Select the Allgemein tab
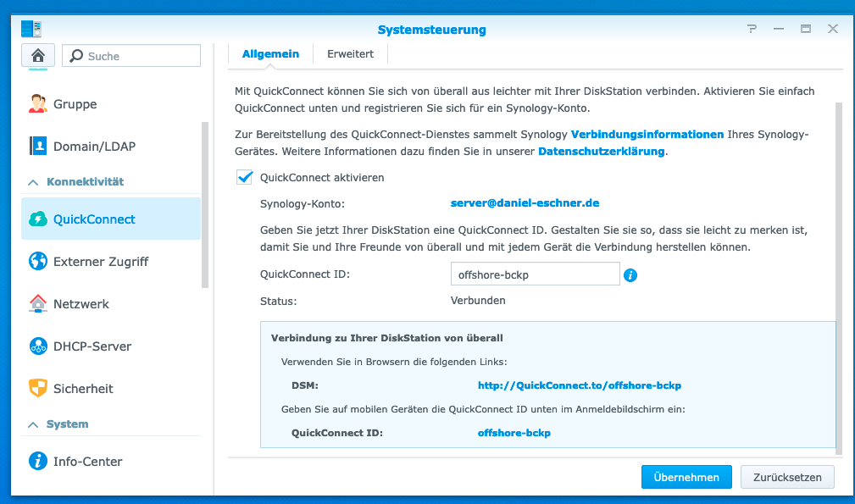Screen dimensions: 855x504 [270, 53]
